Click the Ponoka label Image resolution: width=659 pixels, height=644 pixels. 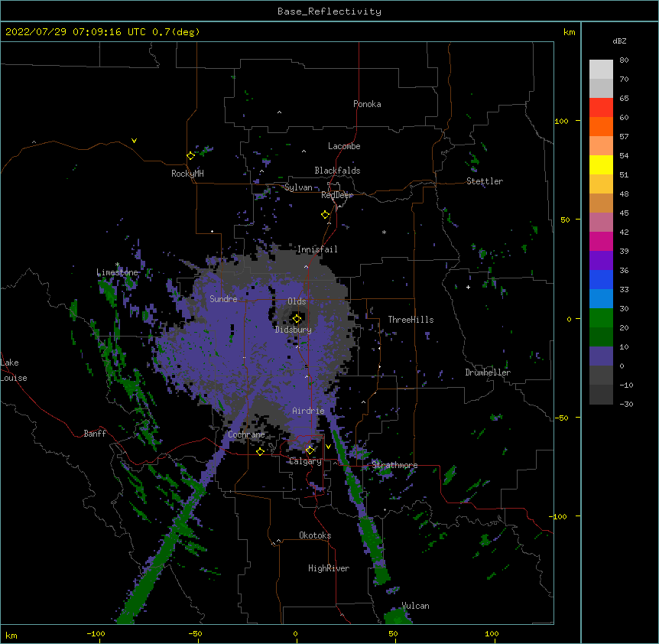click(367, 104)
